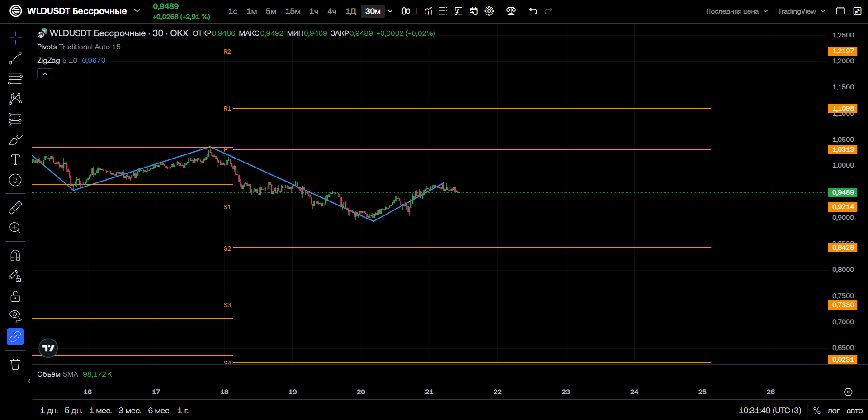Viewport: 868px width, 420px height.
Task: Open the timezone clock 10:31:49 (UTC+3)
Action: pyautogui.click(x=770, y=411)
